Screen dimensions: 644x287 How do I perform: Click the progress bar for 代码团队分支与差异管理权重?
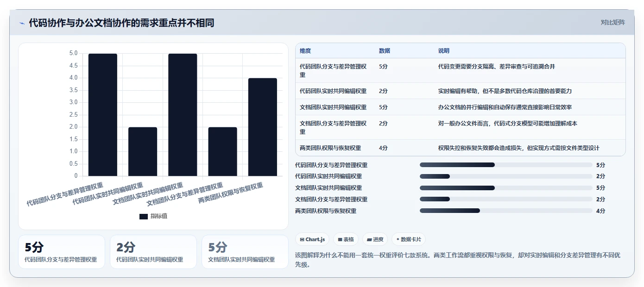pos(506,165)
